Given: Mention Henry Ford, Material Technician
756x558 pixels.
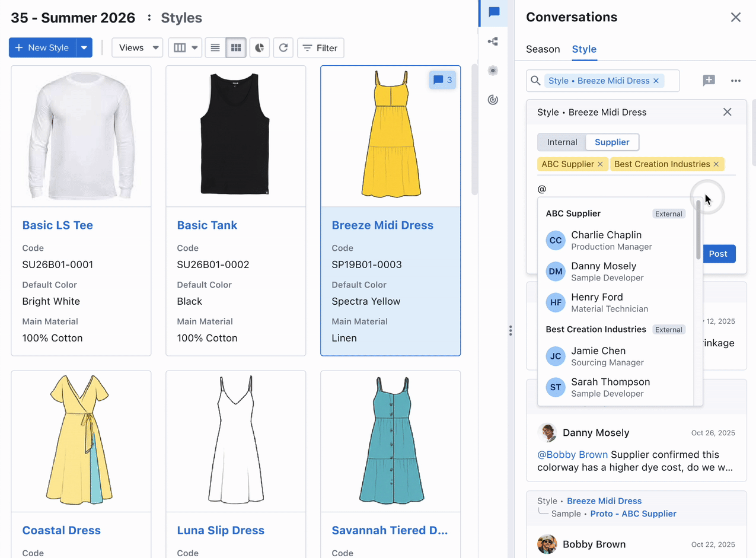Looking at the screenshot, I should point(615,302).
